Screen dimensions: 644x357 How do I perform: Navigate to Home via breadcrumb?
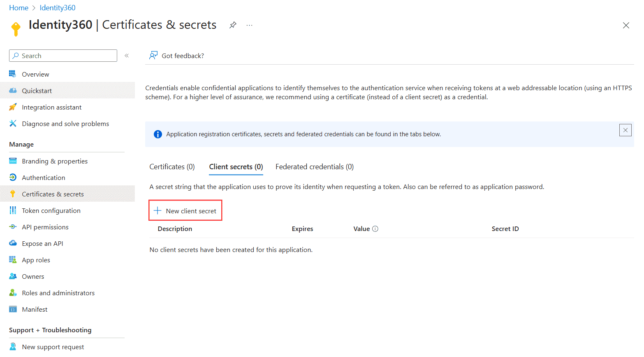19,7
